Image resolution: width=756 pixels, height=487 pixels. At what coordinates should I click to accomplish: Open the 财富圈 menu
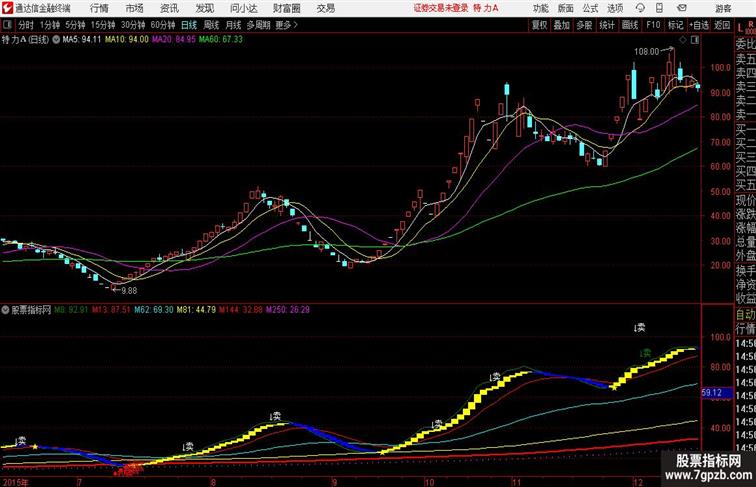287,8
